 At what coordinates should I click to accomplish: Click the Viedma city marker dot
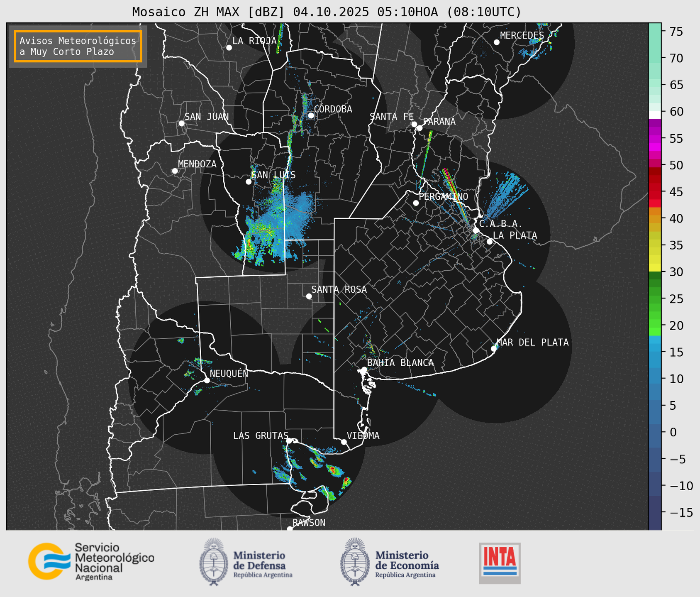point(344,442)
